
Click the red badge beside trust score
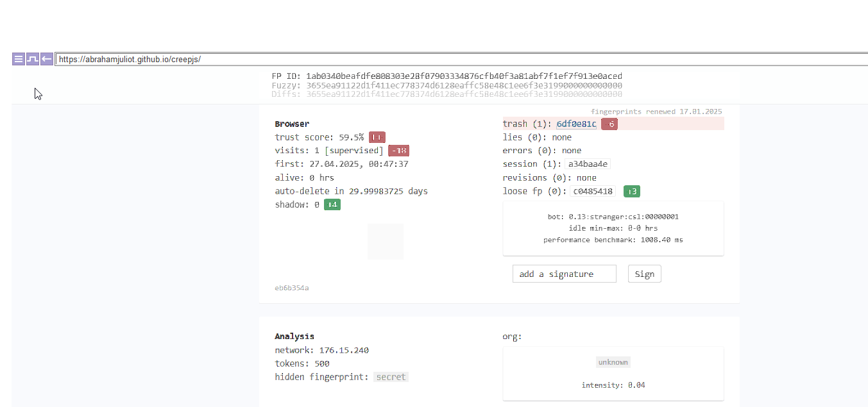coord(377,137)
